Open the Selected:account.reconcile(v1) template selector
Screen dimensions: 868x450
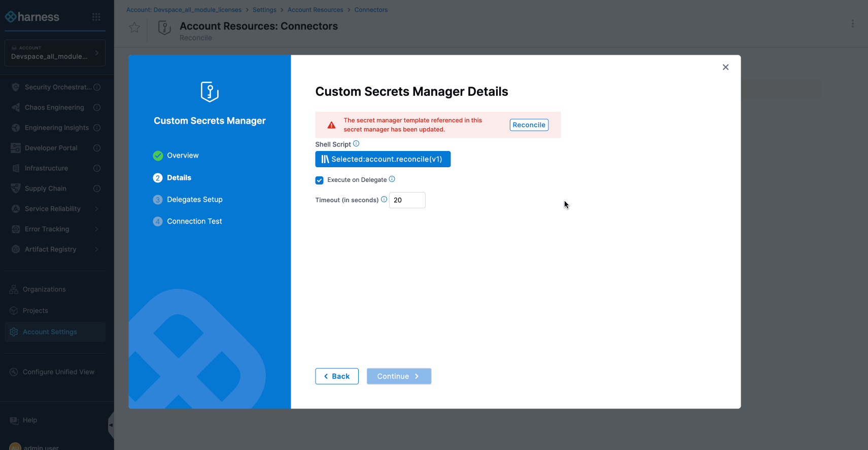[x=383, y=159]
